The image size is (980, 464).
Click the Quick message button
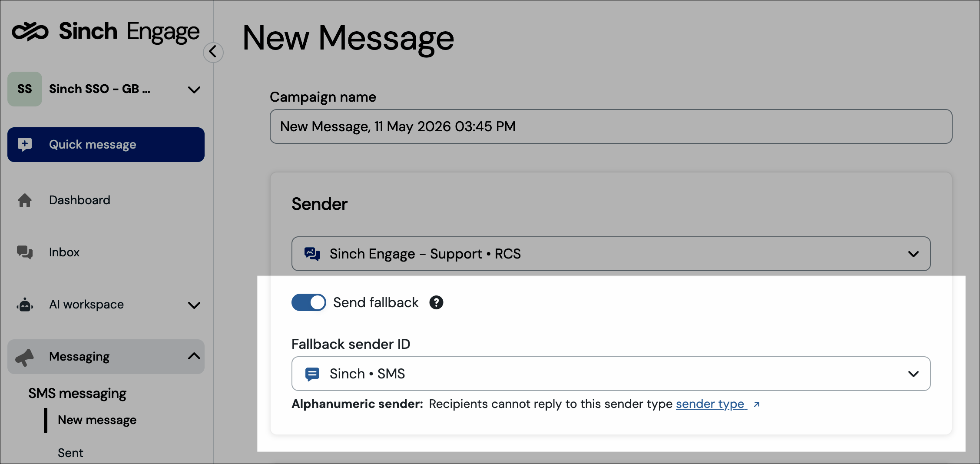(106, 145)
